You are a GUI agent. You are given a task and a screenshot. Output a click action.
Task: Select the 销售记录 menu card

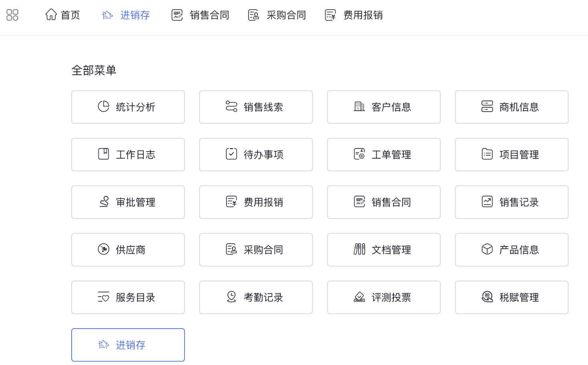[x=512, y=202]
